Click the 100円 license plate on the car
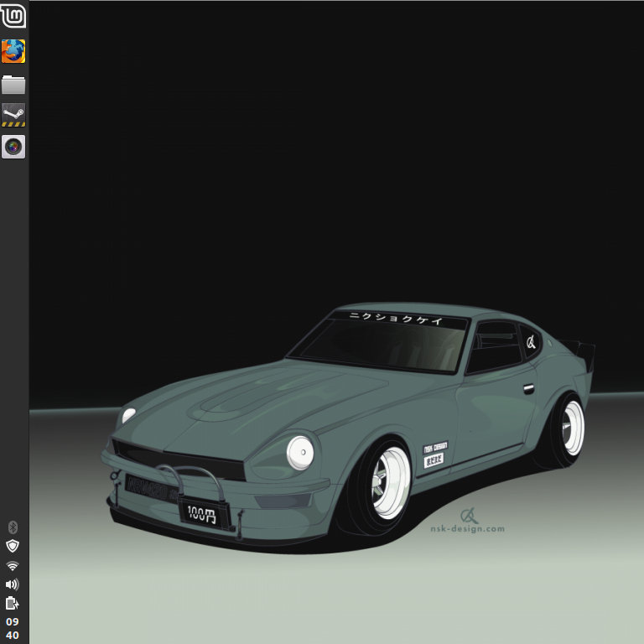This screenshot has width=644, height=644. tap(200, 514)
